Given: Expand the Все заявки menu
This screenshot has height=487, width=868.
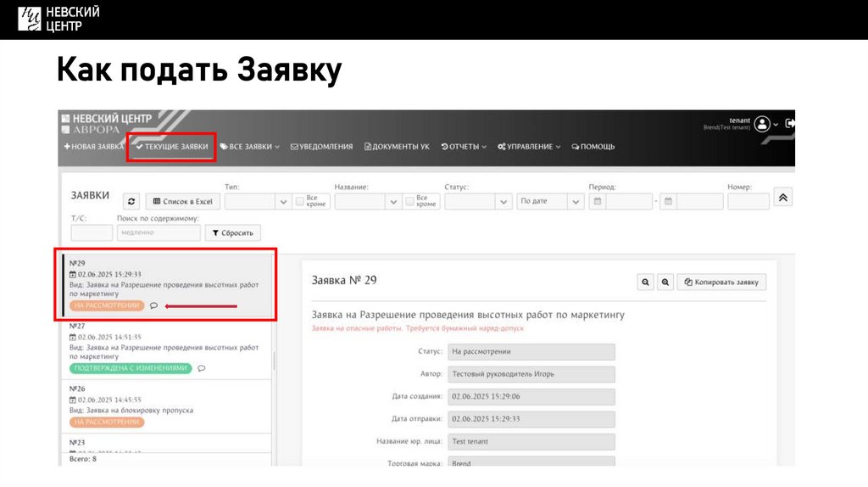Looking at the screenshot, I should tap(250, 147).
